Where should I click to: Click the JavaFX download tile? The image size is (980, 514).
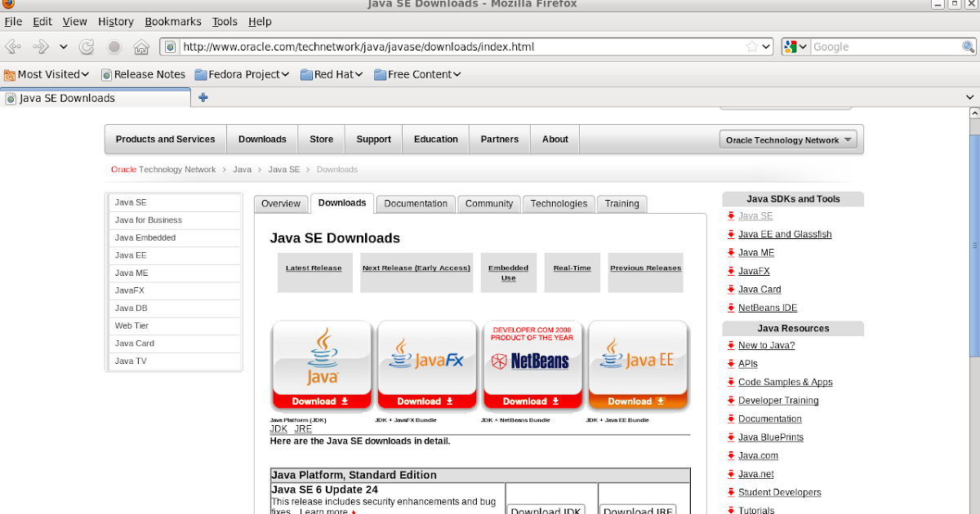click(426, 365)
